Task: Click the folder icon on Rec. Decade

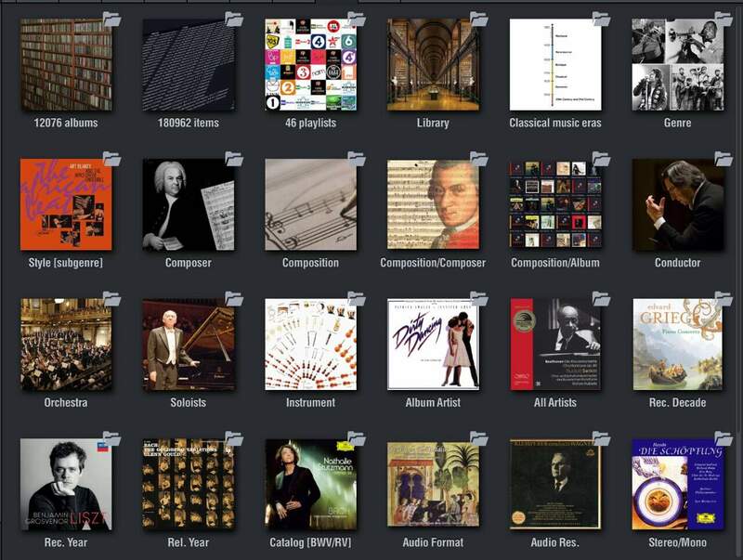Action: [x=723, y=299]
